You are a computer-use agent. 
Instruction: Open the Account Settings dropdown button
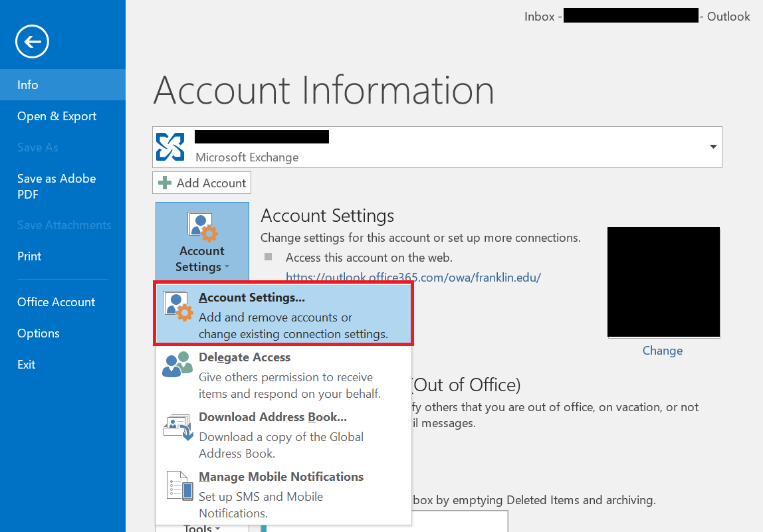(203, 241)
